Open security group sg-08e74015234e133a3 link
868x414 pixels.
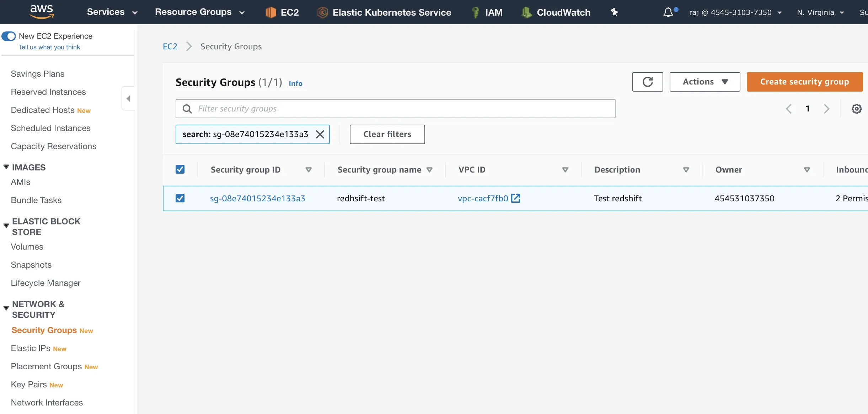tap(258, 198)
